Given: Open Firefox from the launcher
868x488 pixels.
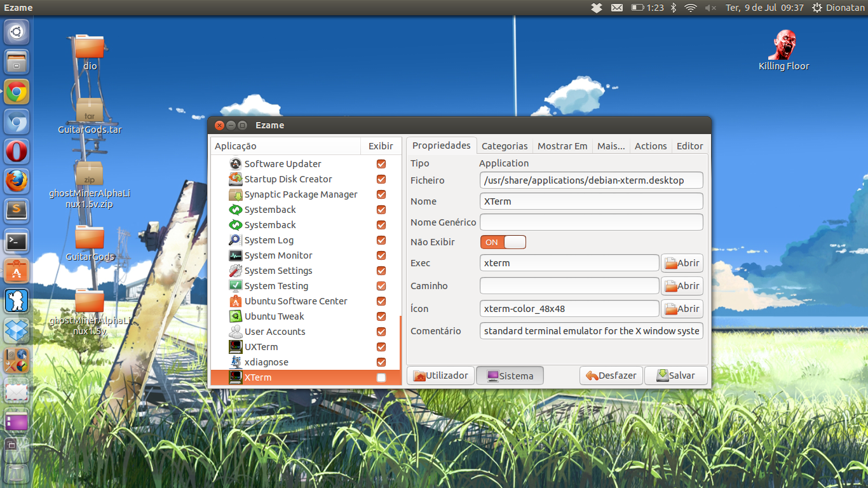Looking at the screenshot, I should point(16,181).
